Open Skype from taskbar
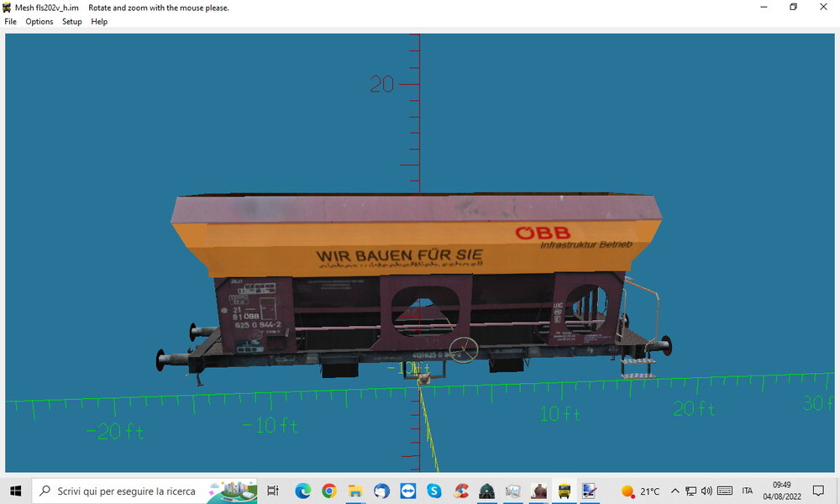 (x=434, y=491)
